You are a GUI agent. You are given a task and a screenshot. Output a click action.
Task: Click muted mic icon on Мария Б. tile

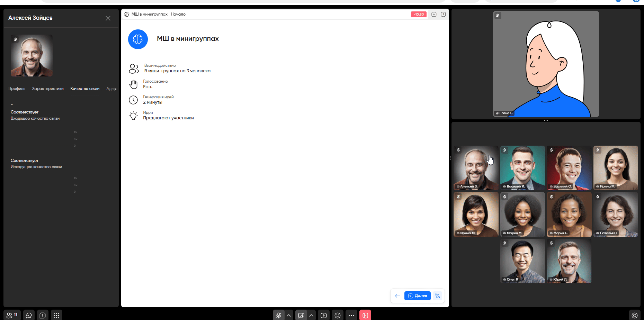coord(551,197)
